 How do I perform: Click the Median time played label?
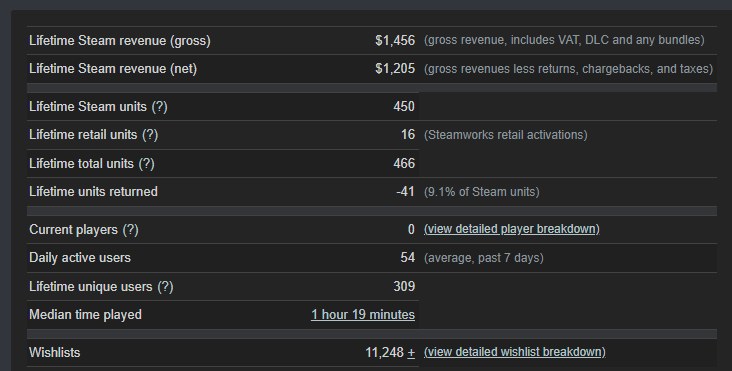pyautogui.click(x=85, y=315)
